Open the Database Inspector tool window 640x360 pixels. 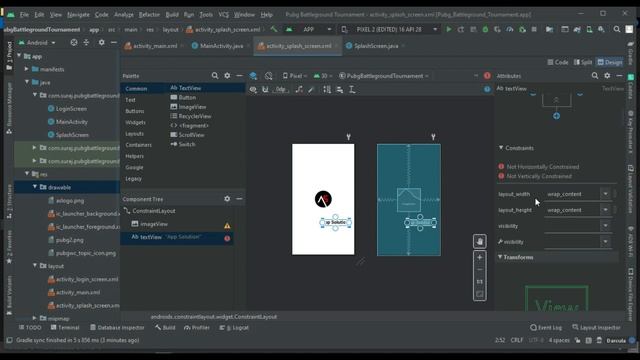tap(117, 327)
